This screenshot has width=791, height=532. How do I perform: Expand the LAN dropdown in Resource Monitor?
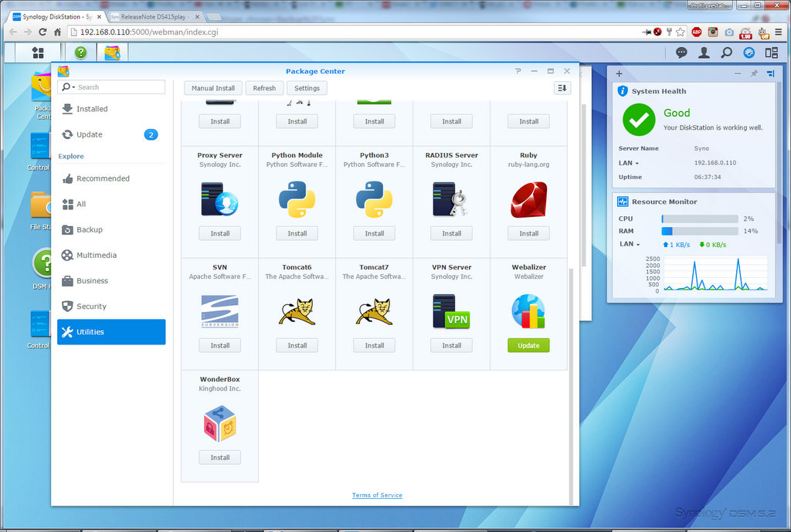[x=630, y=244]
